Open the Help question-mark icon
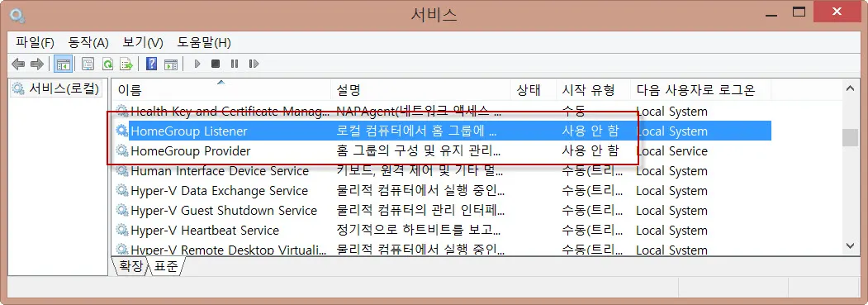 (x=151, y=64)
